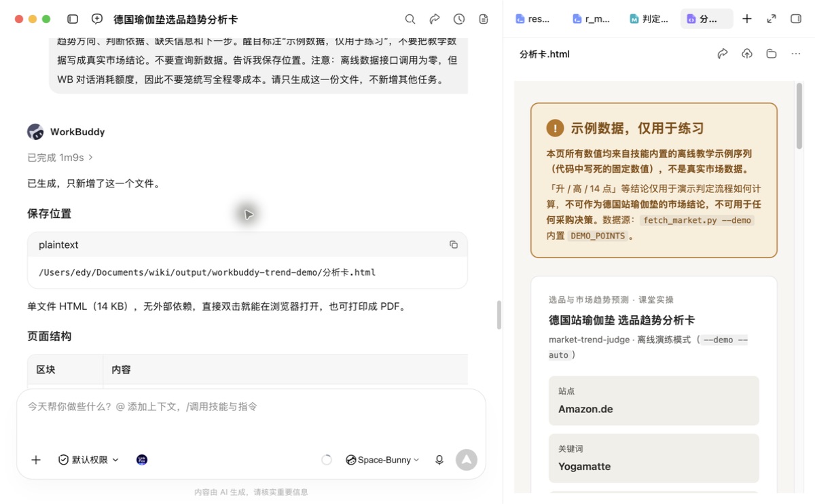Click 选品与市场趋势预测 · 课堂实操 subtitle

point(611,300)
